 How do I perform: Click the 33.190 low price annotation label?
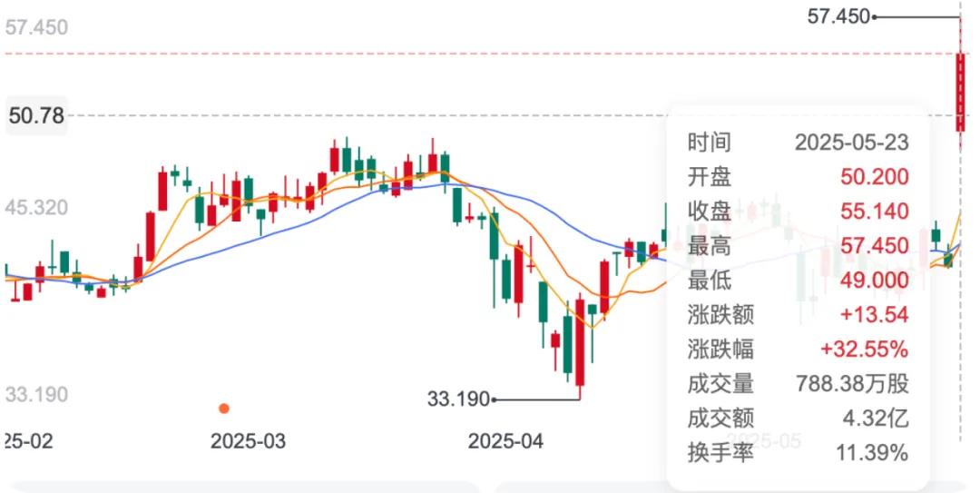tap(456, 398)
